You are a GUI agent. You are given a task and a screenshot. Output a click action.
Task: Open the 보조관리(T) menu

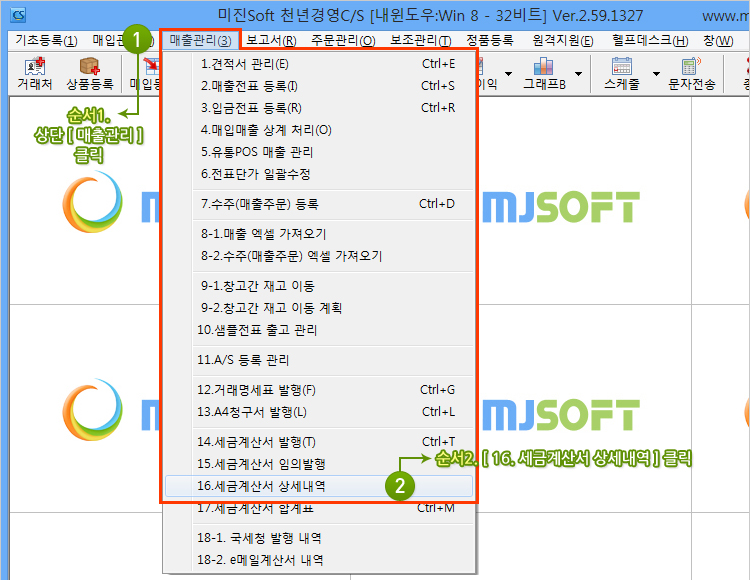click(x=420, y=40)
